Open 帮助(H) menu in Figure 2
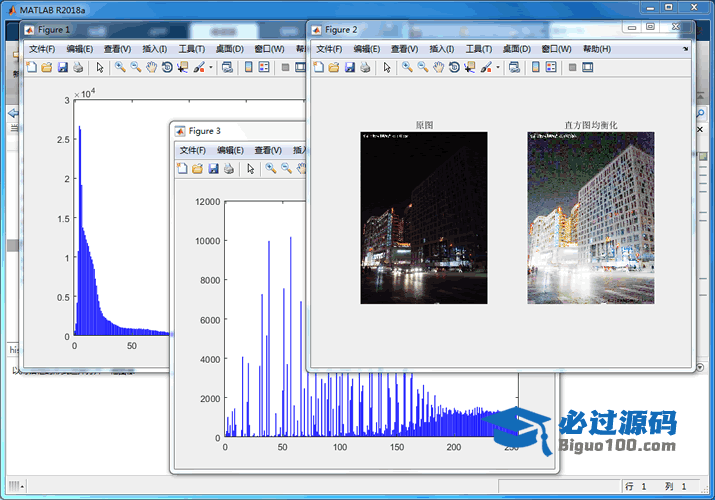Screen dimensions: 715x500 596,48
